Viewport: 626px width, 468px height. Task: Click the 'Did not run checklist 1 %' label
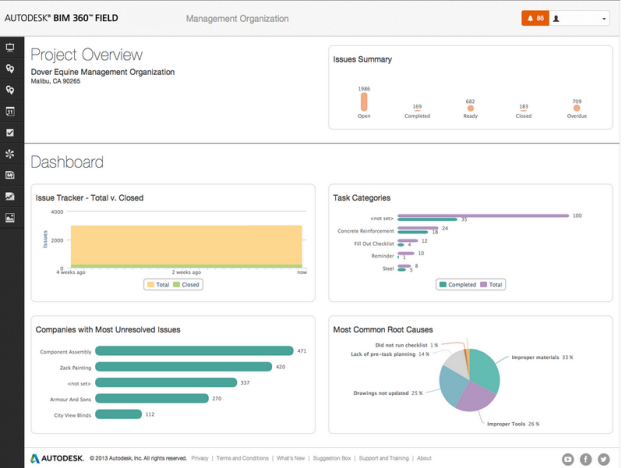pyautogui.click(x=406, y=345)
